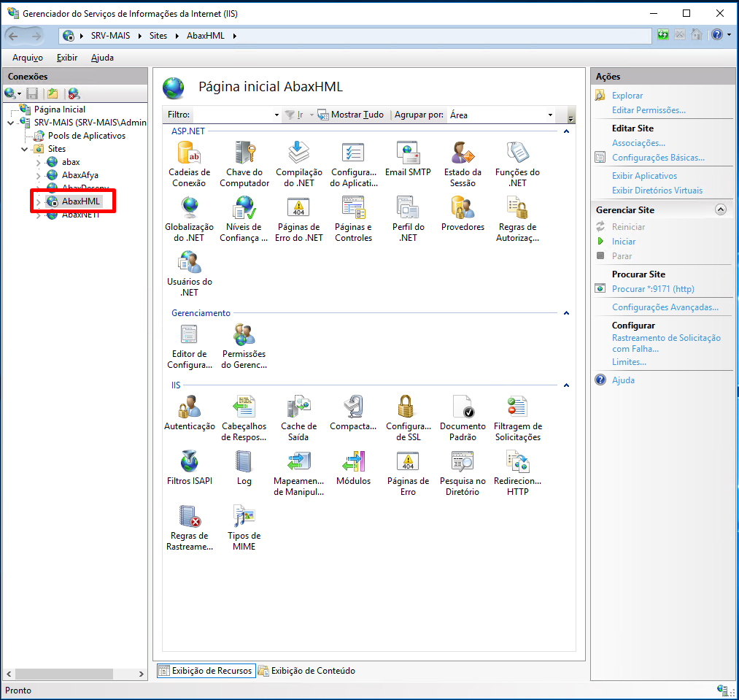Open the Filtros ISAPI icon
Viewport: 739px width, 700px height.
pos(189,462)
